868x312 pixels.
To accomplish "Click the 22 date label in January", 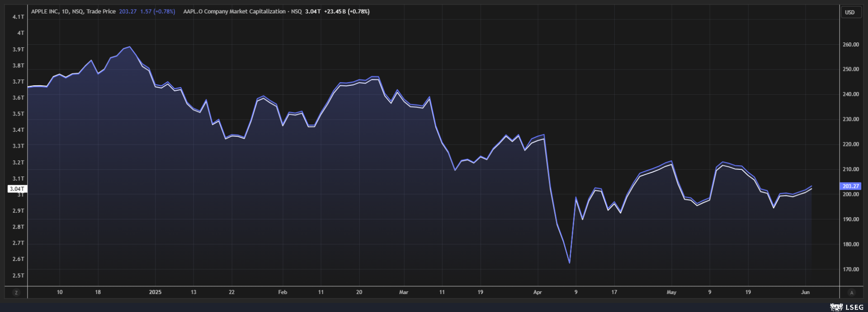I will click(x=231, y=292).
